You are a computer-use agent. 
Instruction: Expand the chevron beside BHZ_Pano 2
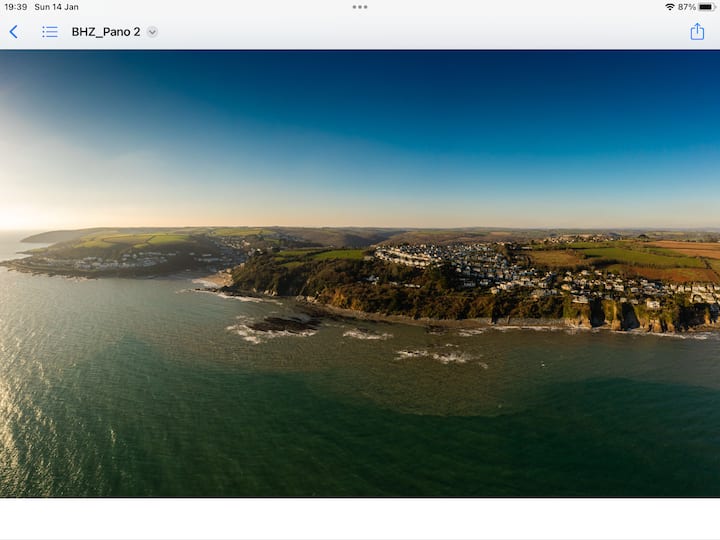[x=152, y=32]
